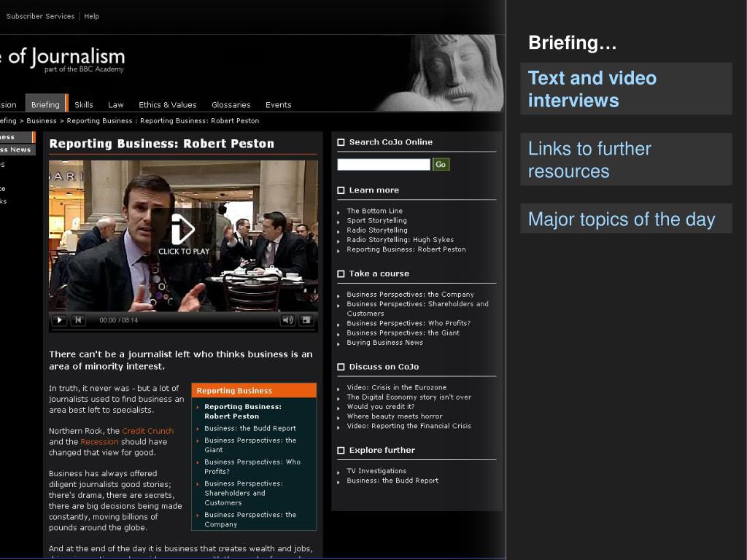Open the Events tab
Viewport: 747px width, 560px height.
[x=278, y=105]
